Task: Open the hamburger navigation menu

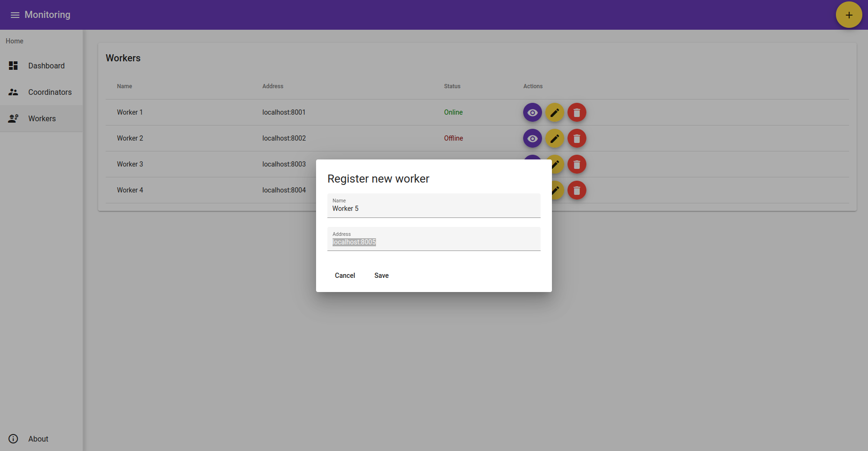Action: pos(15,15)
